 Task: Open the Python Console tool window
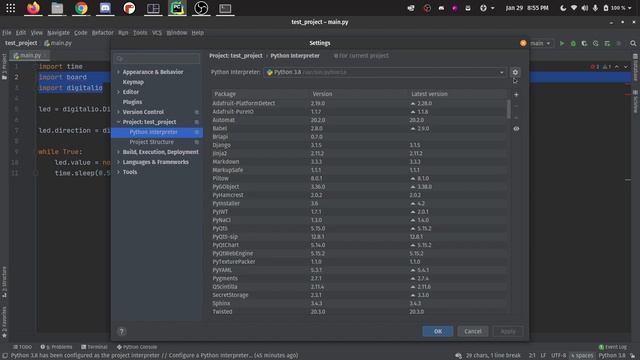pyautogui.click(x=137, y=347)
